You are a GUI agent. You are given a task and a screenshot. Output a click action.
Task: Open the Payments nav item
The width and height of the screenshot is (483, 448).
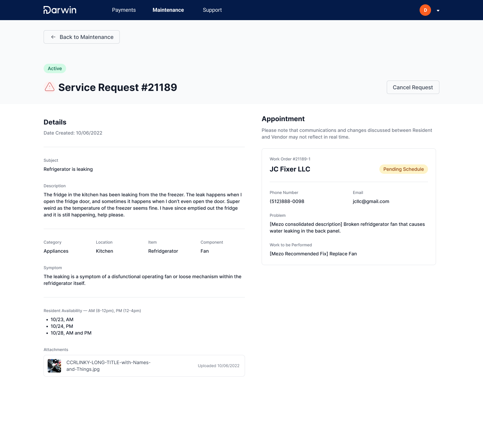coord(124,10)
